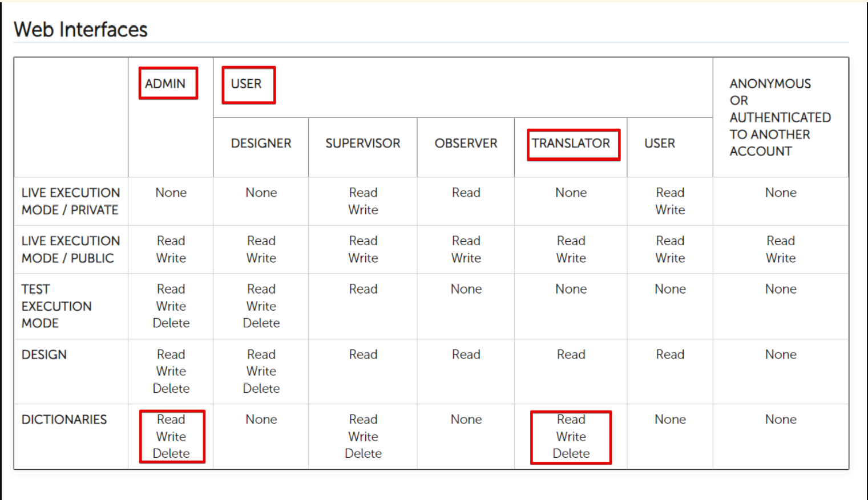
Task: Click ANONYMOUS None cell in TEST EXECUTION row
Action: click(781, 289)
